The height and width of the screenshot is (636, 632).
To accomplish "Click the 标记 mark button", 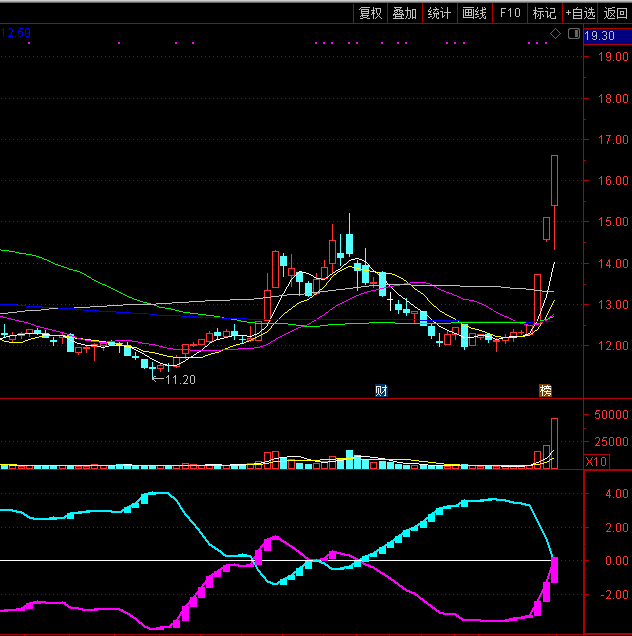I will (x=544, y=13).
